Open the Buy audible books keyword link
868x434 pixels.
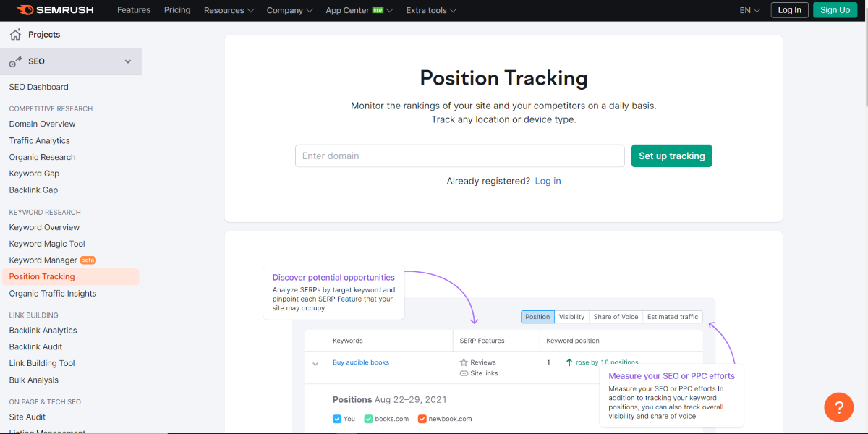pos(361,362)
